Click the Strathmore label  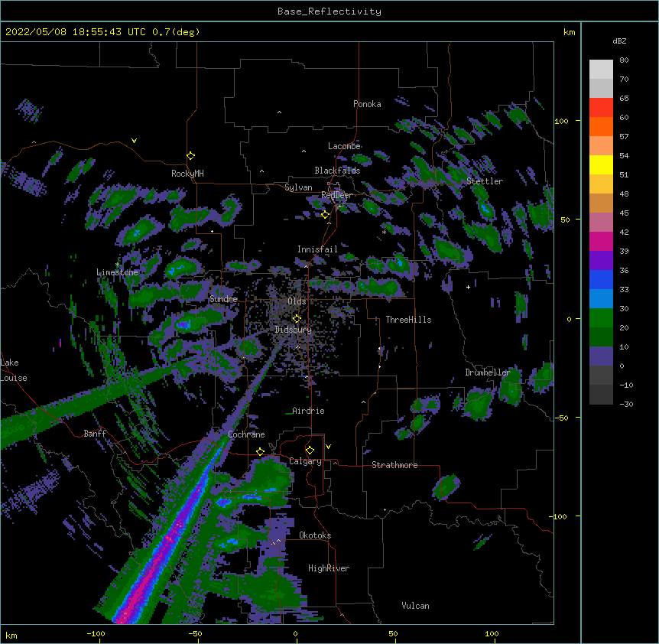tap(394, 465)
